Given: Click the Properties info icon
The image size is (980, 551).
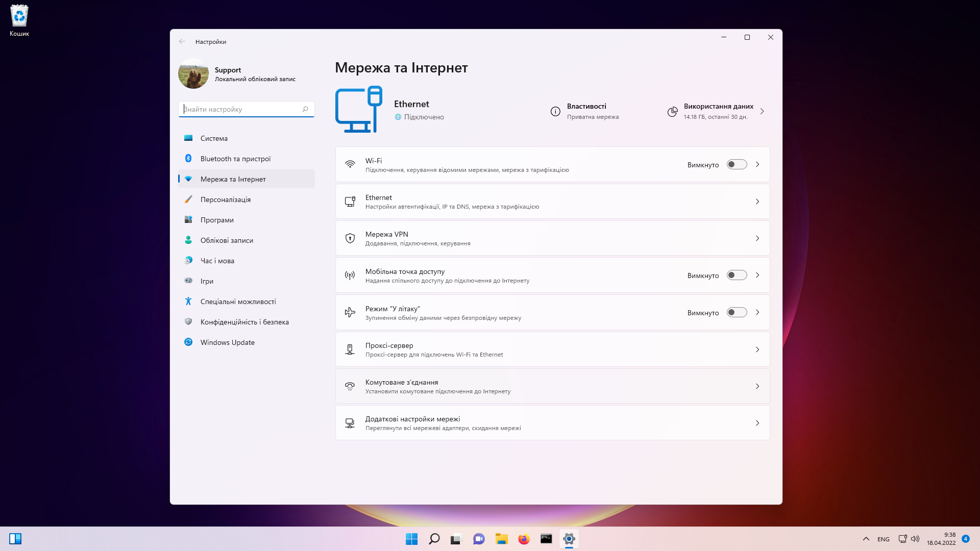Looking at the screenshot, I should point(555,111).
